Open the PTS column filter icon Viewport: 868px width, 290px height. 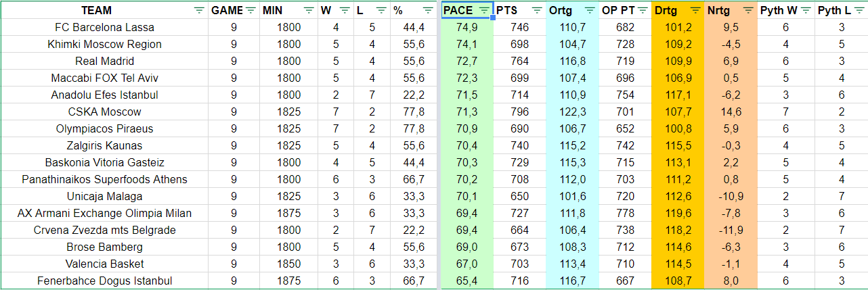click(537, 10)
